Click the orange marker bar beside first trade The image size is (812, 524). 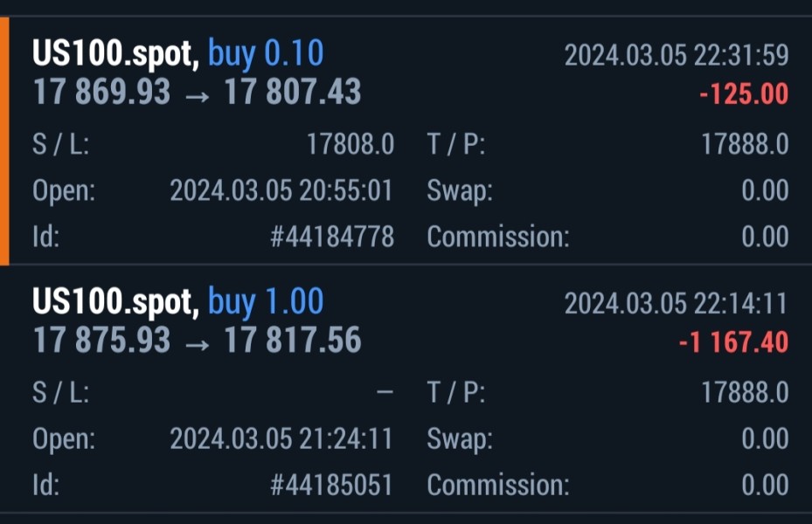tap(4, 141)
